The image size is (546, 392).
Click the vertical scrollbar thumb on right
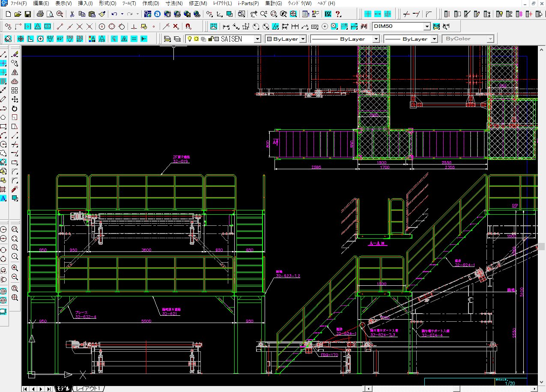click(542, 246)
